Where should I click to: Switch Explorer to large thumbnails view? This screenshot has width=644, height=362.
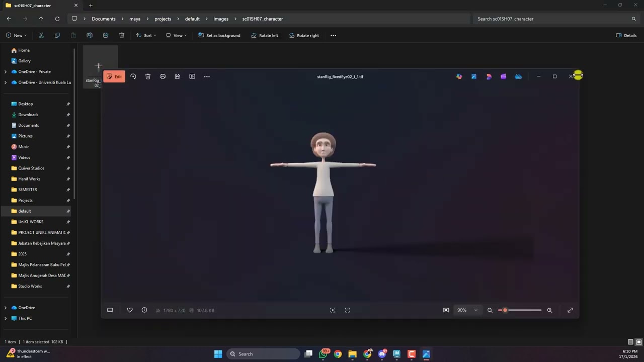(639, 342)
